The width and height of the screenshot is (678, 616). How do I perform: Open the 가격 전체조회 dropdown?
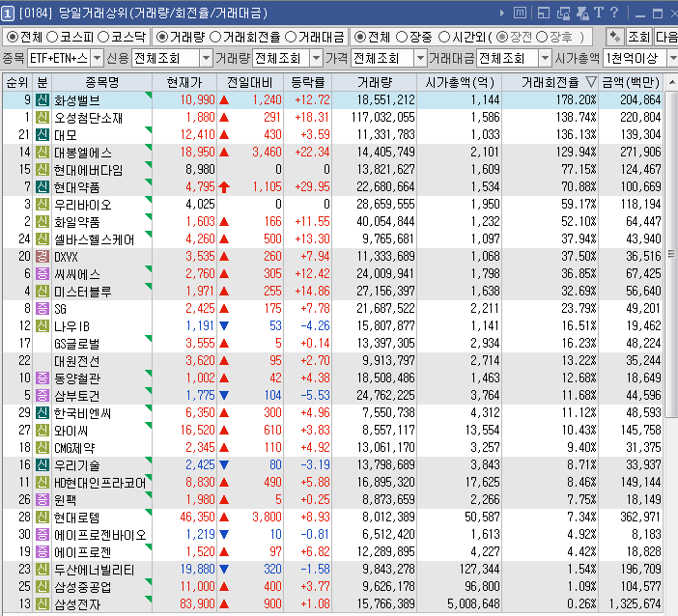click(420, 58)
